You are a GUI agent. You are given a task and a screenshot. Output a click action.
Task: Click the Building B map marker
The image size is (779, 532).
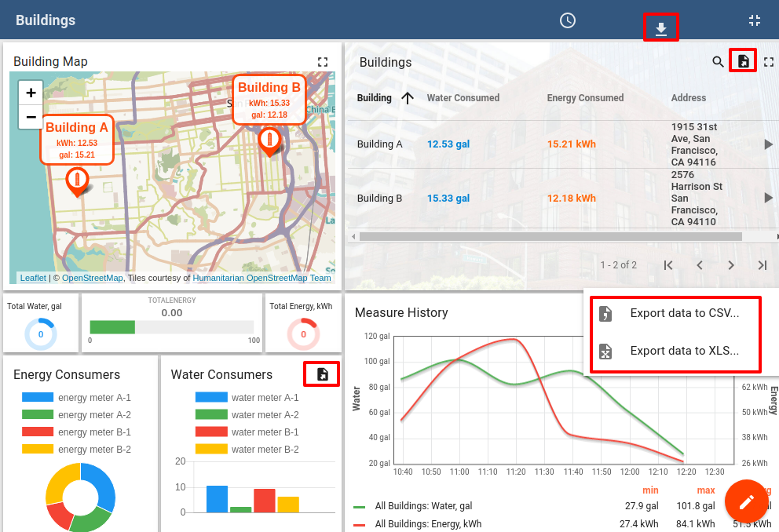(x=269, y=142)
